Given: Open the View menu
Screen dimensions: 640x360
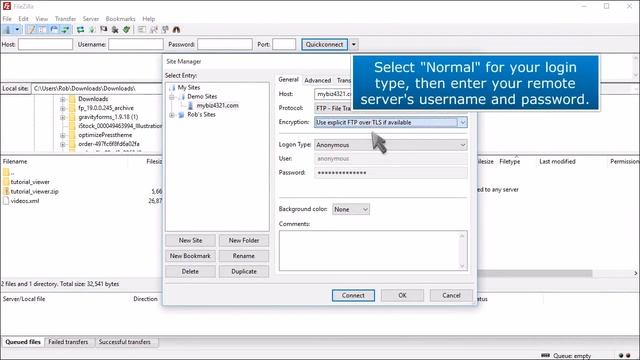Looking at the screenshot, I should [41, 19].
